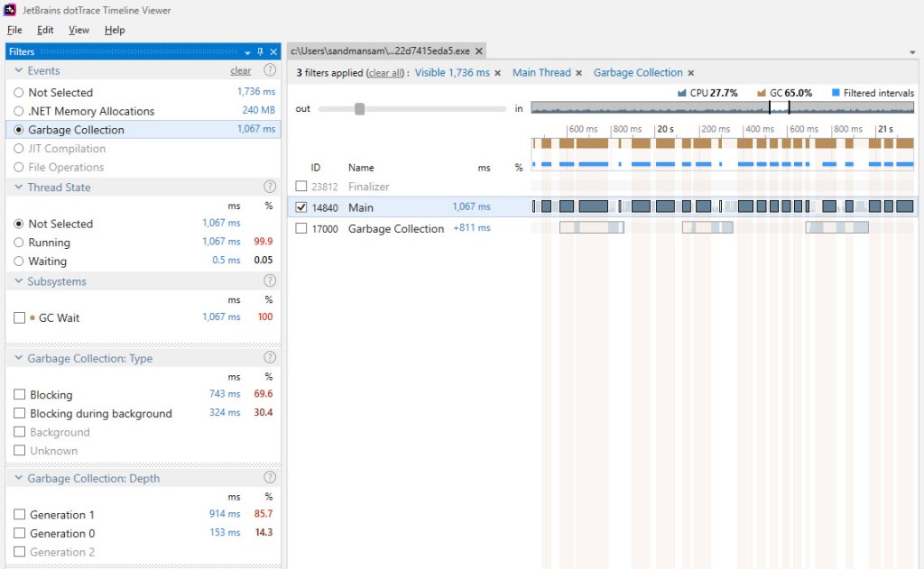Remove the Main Thread filter
The width and height of the screenshot is (924, 569).
point(579,73)
